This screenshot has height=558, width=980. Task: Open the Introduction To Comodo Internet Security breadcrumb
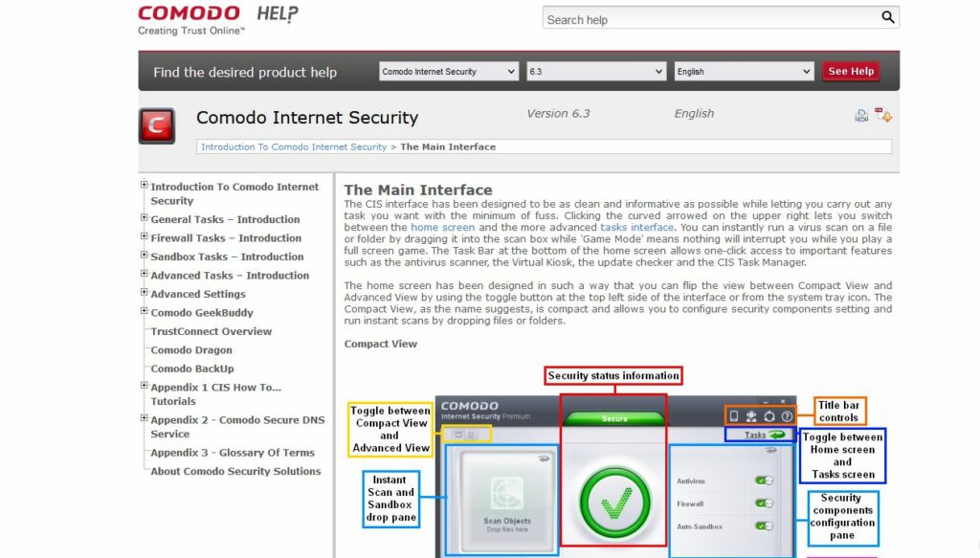point(294,146)
